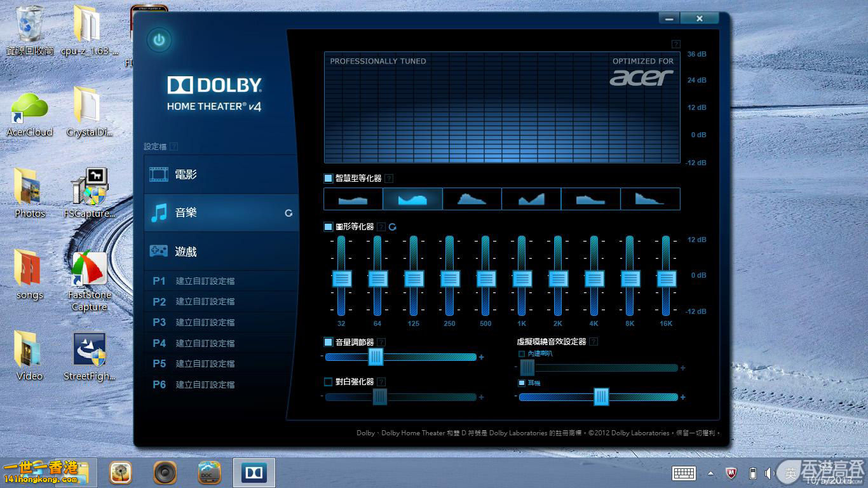Click the plus sign of 音量調節器 slider
The height and width of the screenshot is (488, 868).
point(481,358)
